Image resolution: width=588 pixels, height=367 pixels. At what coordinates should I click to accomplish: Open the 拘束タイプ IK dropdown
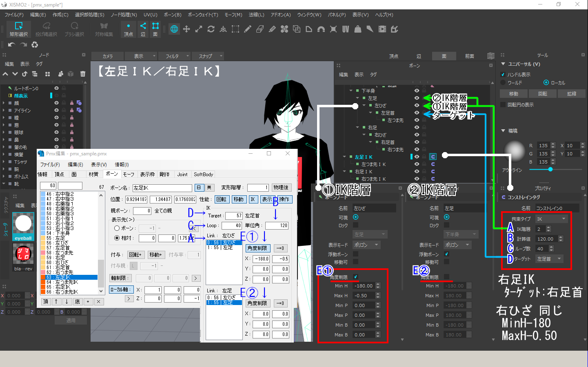[x=551, y=219]
